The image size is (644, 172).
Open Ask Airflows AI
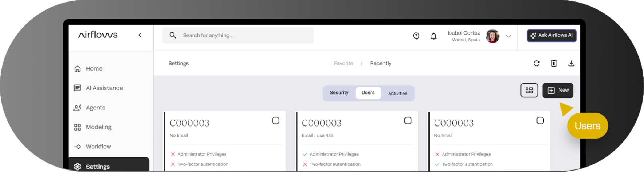pos(551,35)
